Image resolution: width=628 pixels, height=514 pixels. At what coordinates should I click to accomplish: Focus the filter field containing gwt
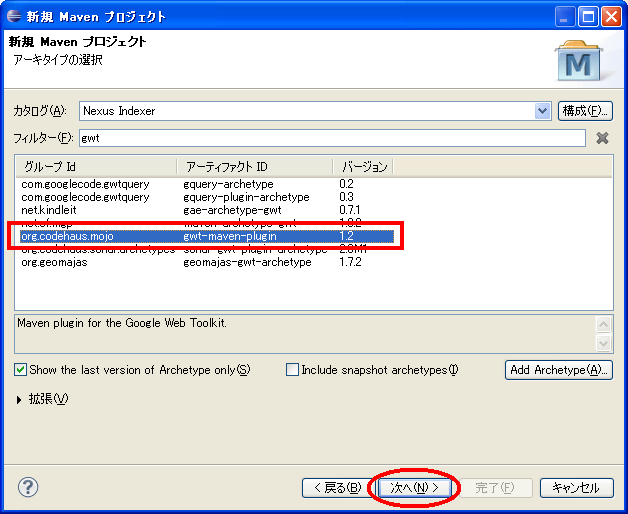[332, 138]
